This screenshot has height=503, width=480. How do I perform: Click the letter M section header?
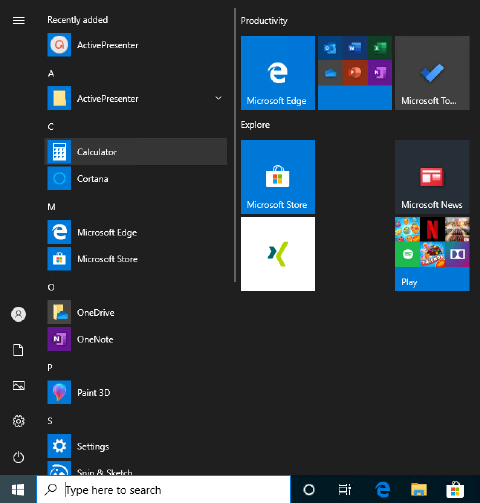click(51, 207)
